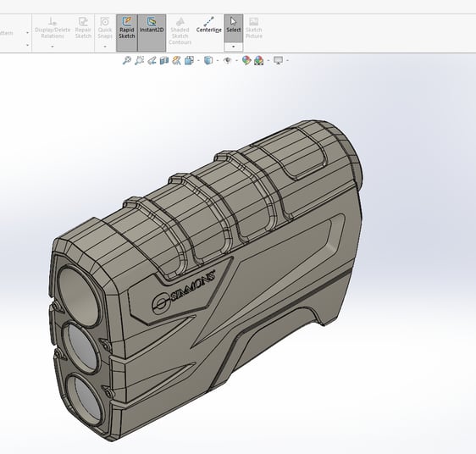Viewport: 476px width, 454px height.
Task: Toggle Hide/Show Items eye icon
Action: [x=227, y=60]
